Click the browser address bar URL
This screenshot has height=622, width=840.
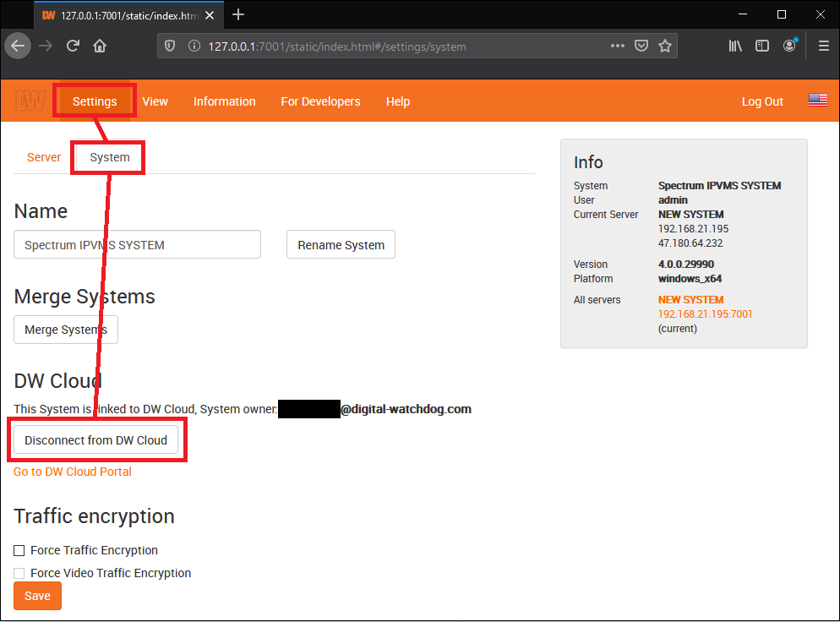[336, 46]
